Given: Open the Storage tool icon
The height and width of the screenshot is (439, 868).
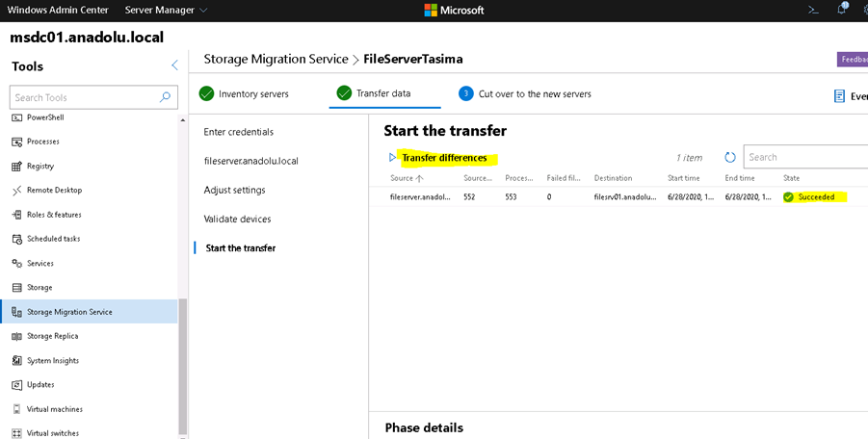Looking at the screenshot, I should 16,288.
